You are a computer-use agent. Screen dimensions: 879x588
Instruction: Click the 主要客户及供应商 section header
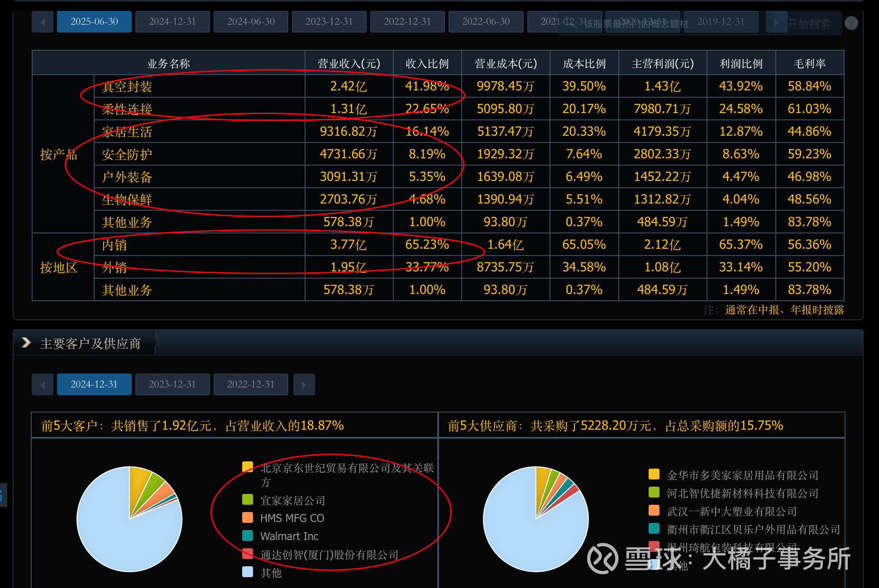pyautogui.click(x=91, y=344)
